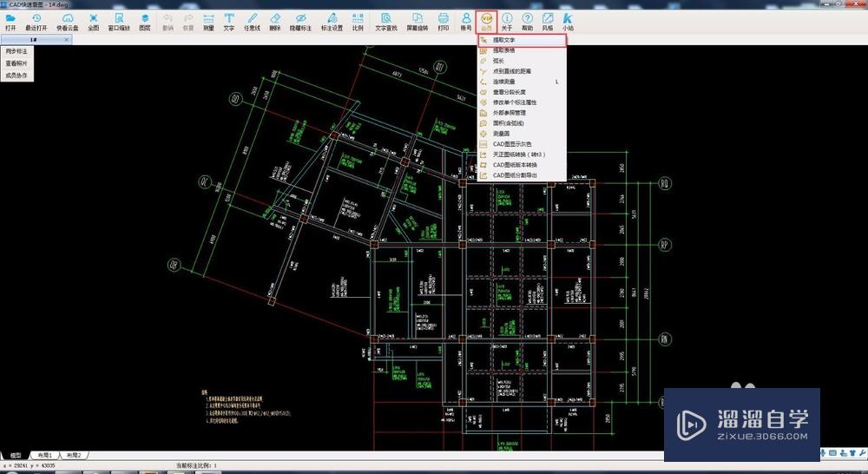Toggle 隐藏标注 to hide annotations
The image size is (868, 474).
click(x=301, y=23)
